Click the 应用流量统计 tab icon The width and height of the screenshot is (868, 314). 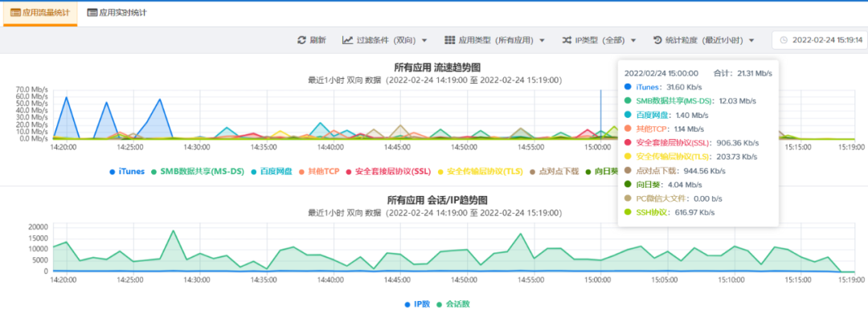tap(15, 13)
